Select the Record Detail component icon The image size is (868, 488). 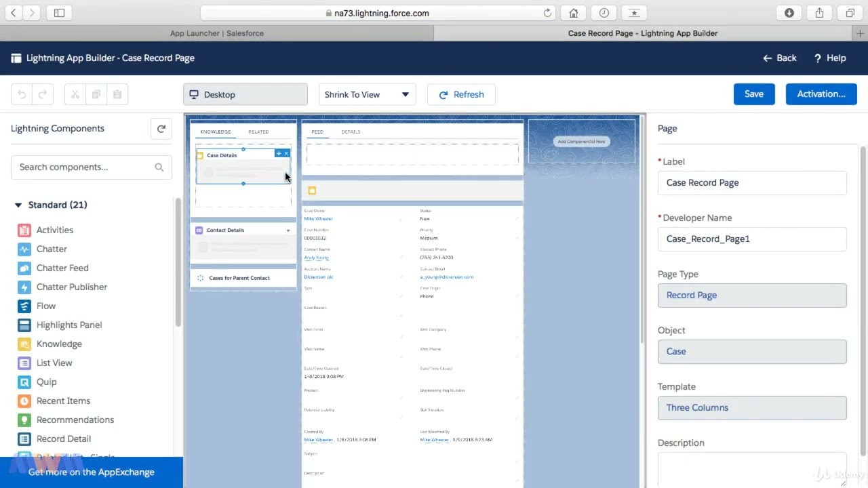point(24,439)
